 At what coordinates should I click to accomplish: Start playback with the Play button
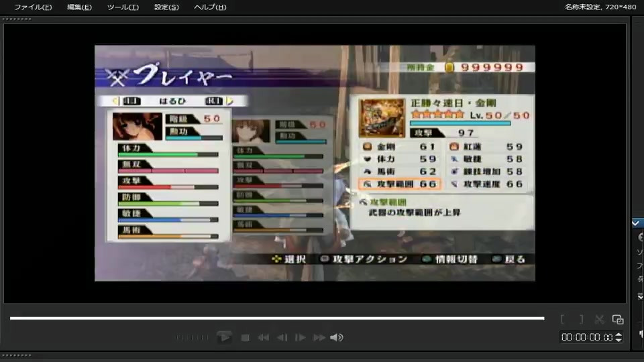coord(224,337)
